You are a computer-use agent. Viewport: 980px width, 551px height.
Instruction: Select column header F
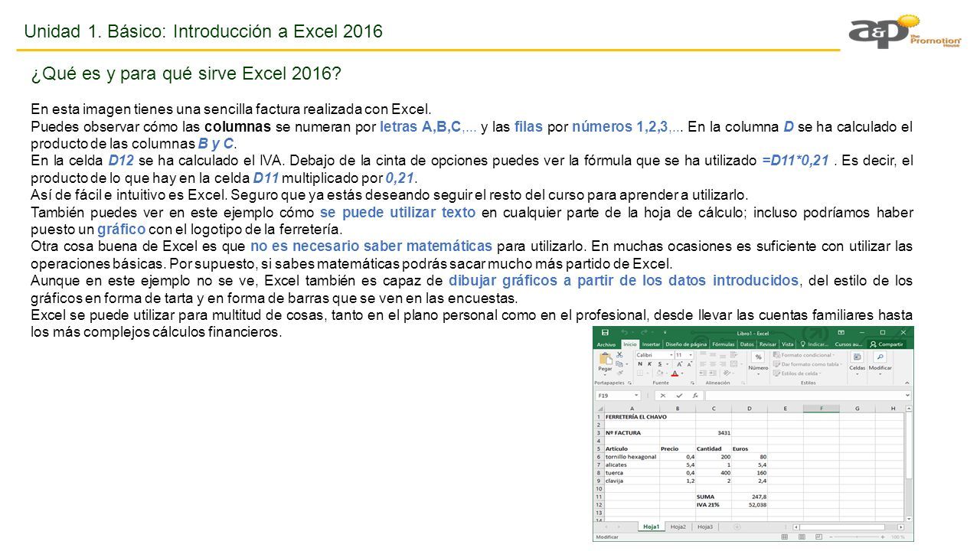(822, 409)
